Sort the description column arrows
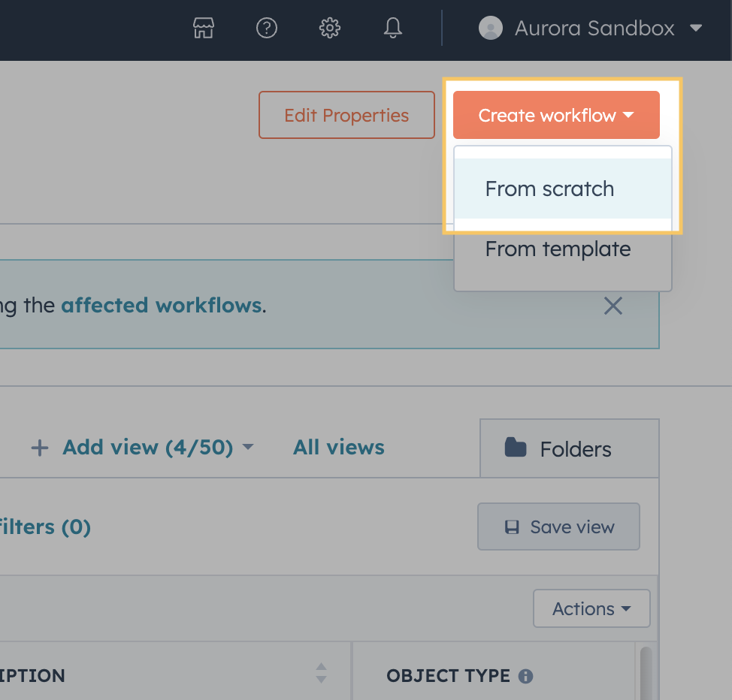This screenshot has height=700, width=732. [321, 673]
